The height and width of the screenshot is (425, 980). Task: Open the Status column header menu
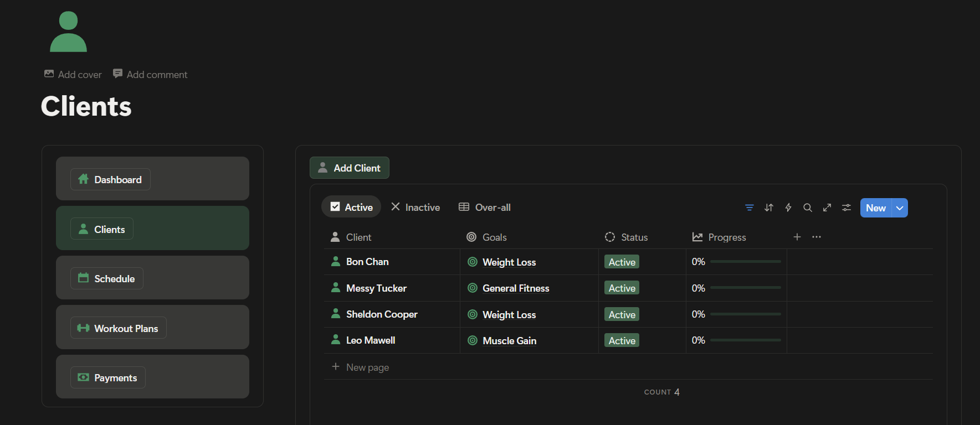click(626, 237)
